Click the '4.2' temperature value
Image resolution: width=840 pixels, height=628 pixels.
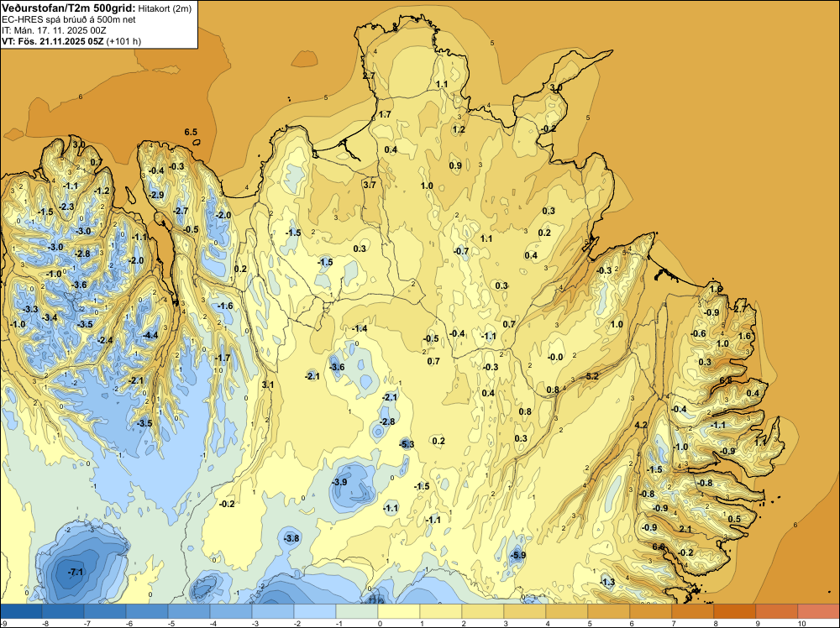(641, 425)
